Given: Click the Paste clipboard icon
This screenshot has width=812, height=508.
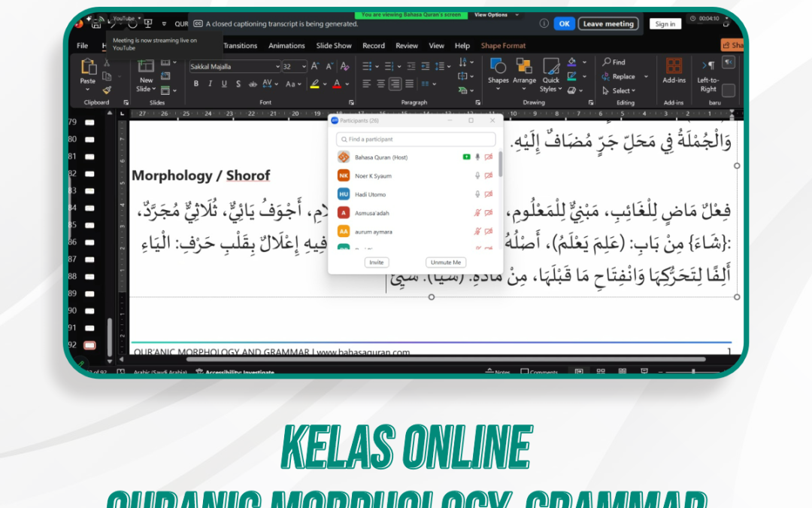Looking at the screenshot, I should click(88, 66).
